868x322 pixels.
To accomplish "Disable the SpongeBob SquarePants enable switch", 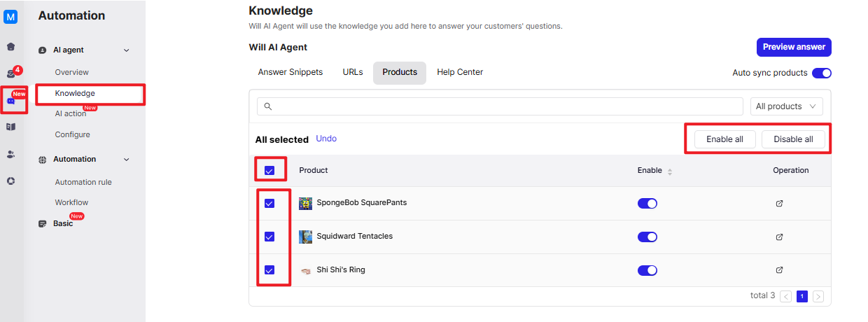I will click(x=647, y=204).
